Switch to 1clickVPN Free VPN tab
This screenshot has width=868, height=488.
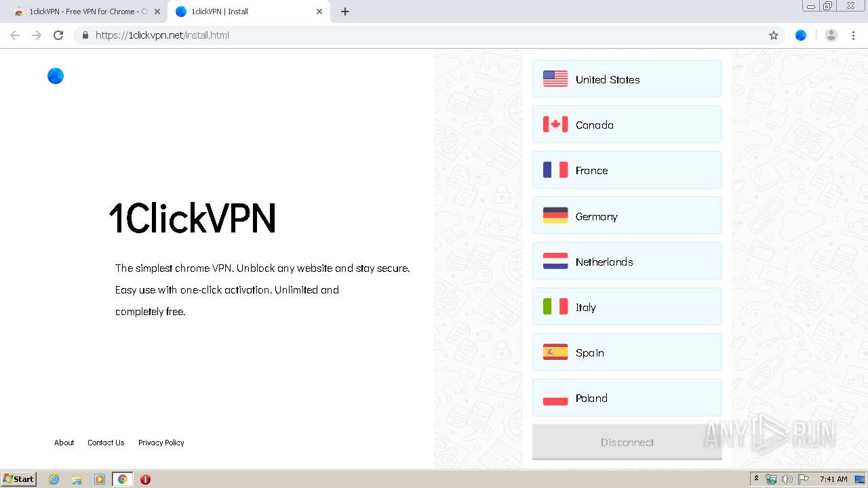[x=87, y=12]
